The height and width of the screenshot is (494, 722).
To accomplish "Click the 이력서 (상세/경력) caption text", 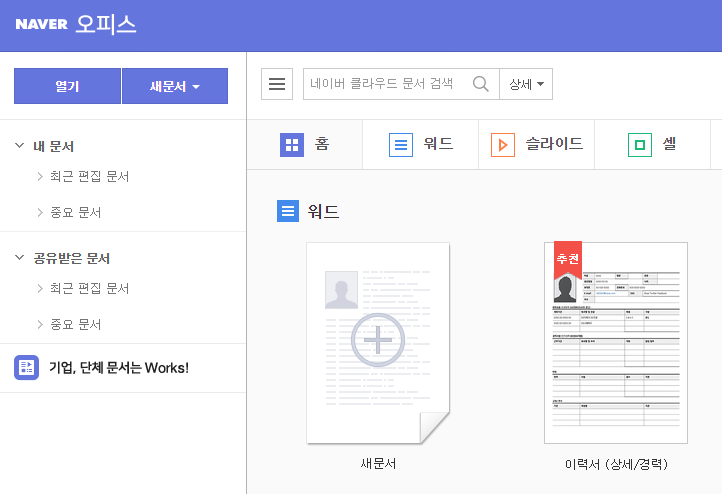I will tap(616, 464).
